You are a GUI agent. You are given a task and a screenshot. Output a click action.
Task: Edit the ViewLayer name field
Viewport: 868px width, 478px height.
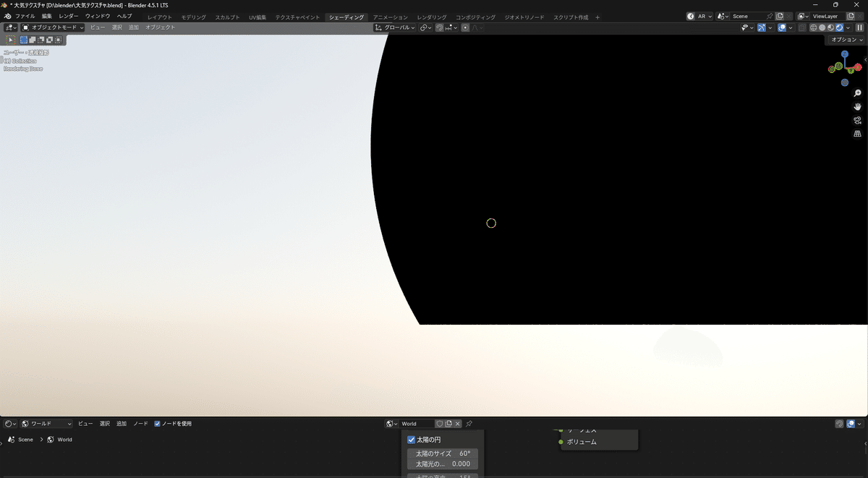(828, 16)
